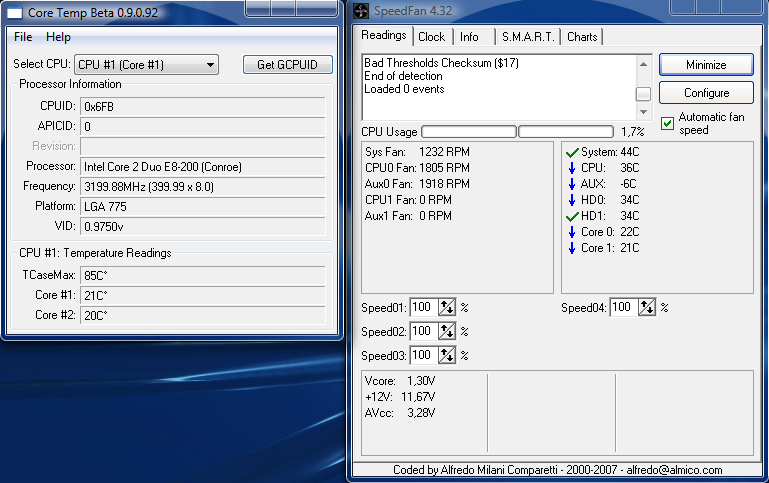The image size is (769, 483).
Task: Adjust the Speed04 spinner arrows
Action: [647, 307]
